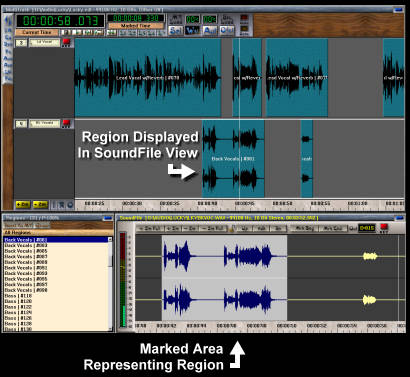Click the first -Zm Full button in SoundFile toolbar
The height and width of the screenshot is (377, 410).
coord(150,228)
